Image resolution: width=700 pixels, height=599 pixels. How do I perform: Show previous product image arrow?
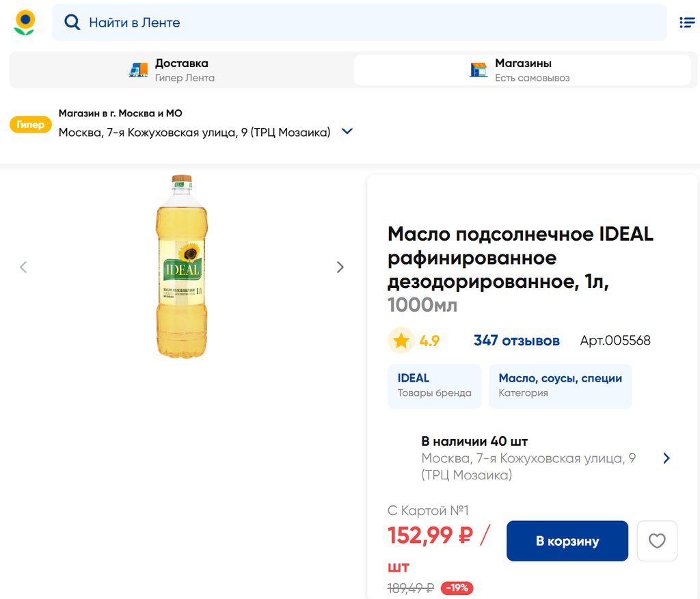pyautogui.click(x=23, y=267)
